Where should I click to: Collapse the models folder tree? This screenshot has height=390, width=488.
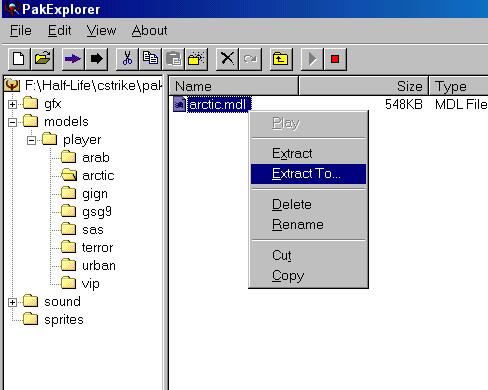pyautogui.click(x=12, y=122)
